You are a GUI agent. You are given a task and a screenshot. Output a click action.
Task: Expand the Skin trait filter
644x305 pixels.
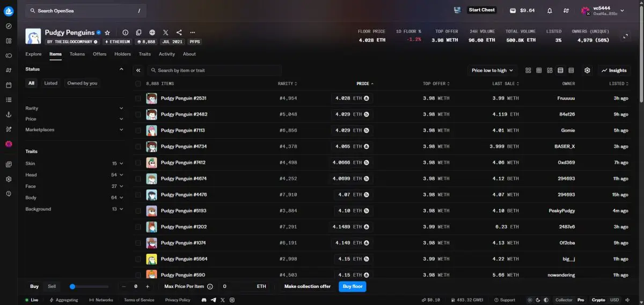point(75,163)
